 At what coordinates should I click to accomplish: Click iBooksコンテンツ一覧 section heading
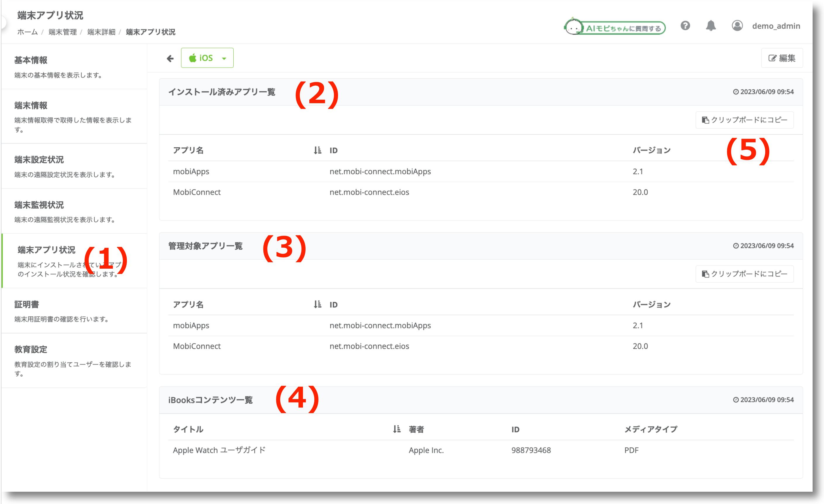210,400
